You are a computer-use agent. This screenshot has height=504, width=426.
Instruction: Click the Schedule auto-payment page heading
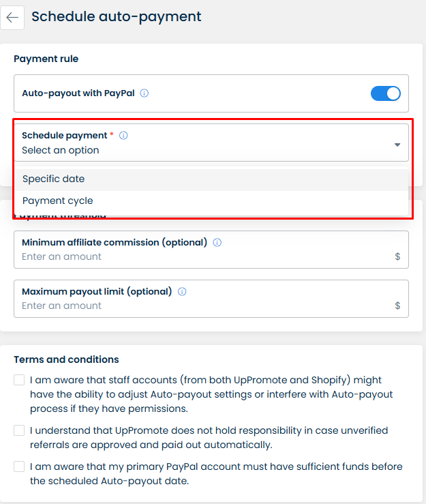[x=117, y=16]
